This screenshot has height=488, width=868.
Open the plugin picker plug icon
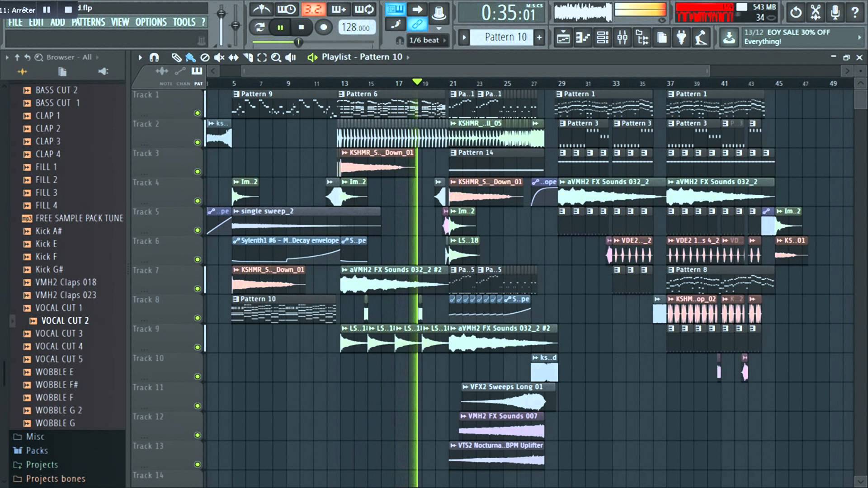[x=681, y=38]
